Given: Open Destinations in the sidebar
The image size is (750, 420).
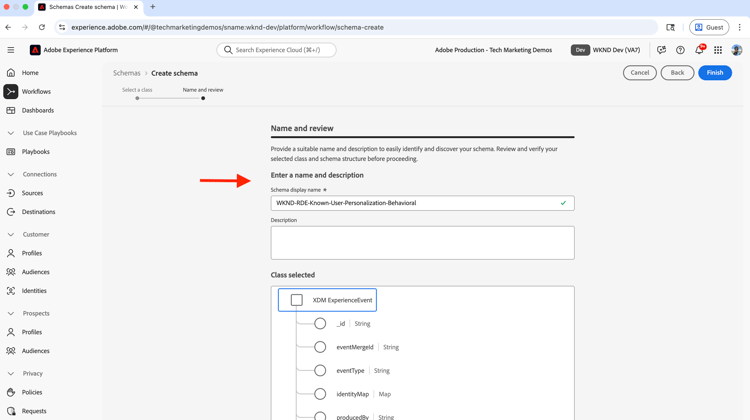Looking at the screenshot, I should click(x=38, y=212).
